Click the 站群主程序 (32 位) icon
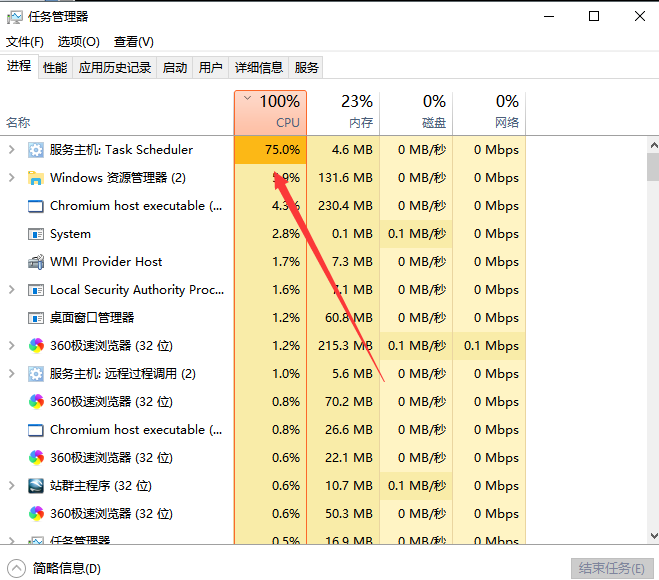Viewport: 659px width, 580px height. click(36, 486)
